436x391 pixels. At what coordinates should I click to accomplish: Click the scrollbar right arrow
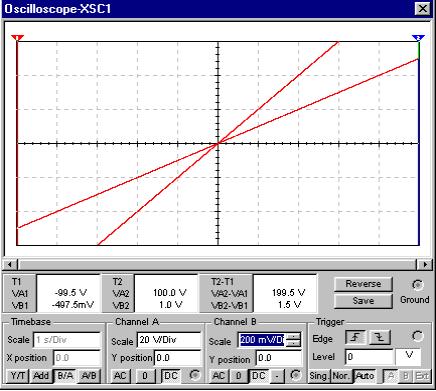424,265
